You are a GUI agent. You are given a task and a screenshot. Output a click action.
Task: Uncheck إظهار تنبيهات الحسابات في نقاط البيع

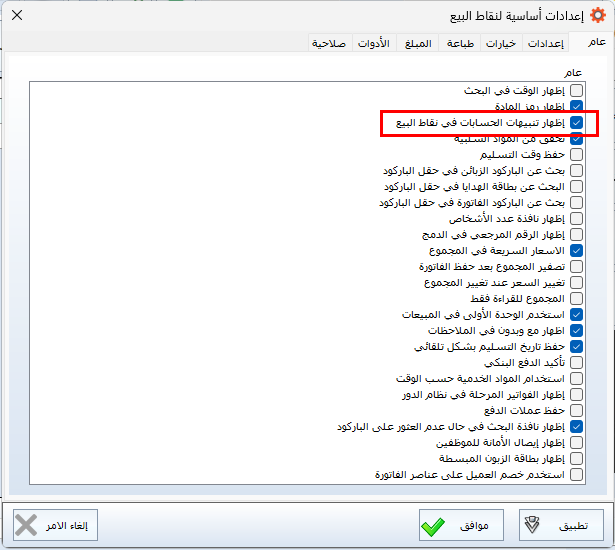point(576,123)
